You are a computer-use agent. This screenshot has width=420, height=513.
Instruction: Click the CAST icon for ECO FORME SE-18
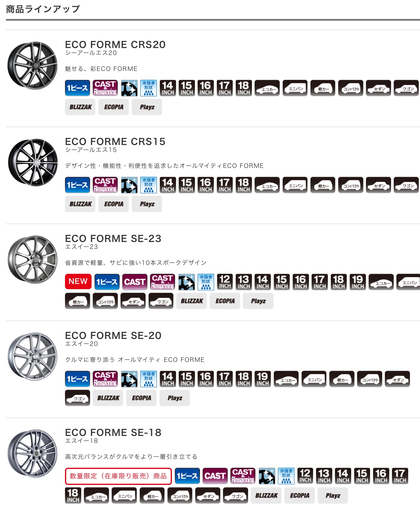click(215, 476)
